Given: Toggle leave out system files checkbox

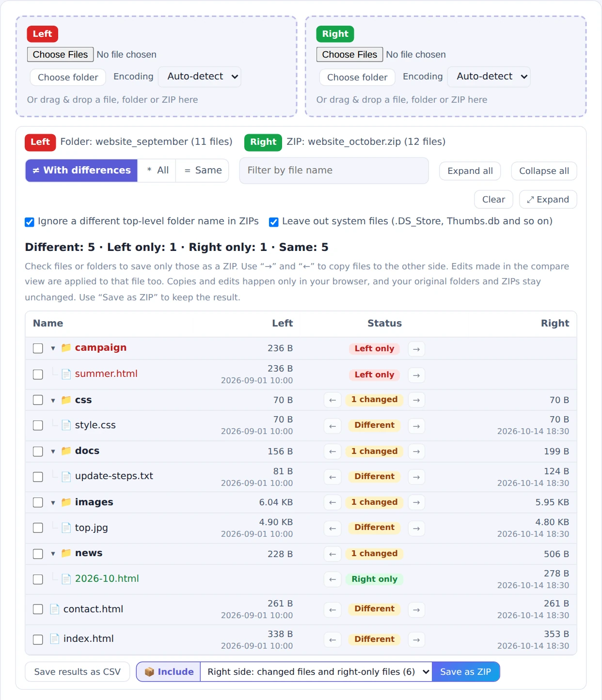Looking at the screenshot, I should coord(274,222).
